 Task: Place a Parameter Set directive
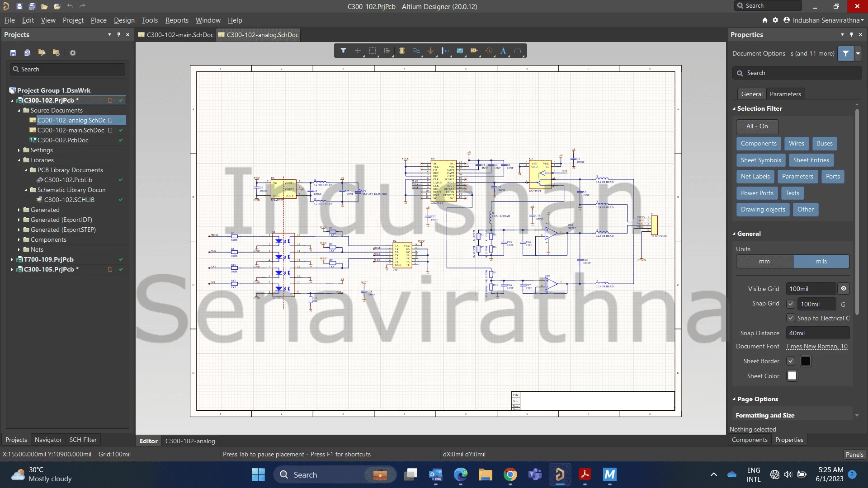pyautogui.click(x=489, y=51)
